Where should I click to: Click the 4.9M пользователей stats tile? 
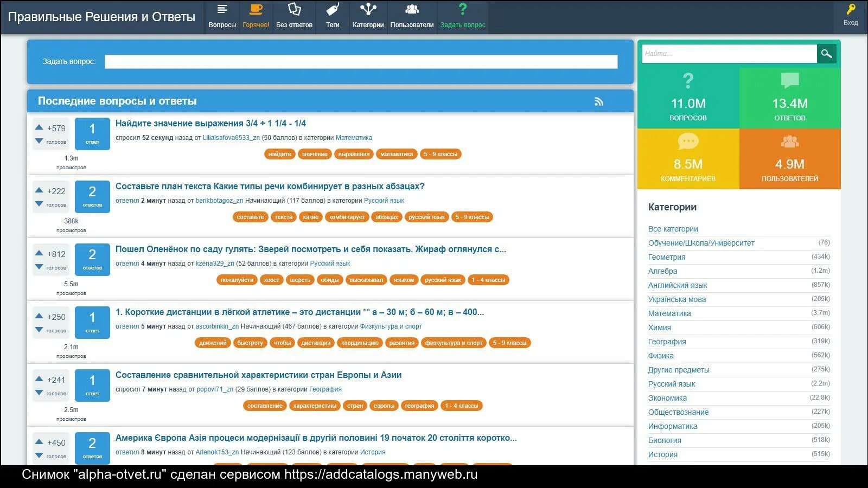click(x=790, y=158)
